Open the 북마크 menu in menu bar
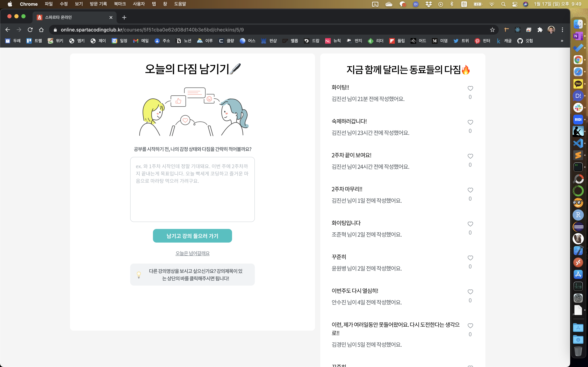This screenshot has height=367, width=588. pos(120,4)
